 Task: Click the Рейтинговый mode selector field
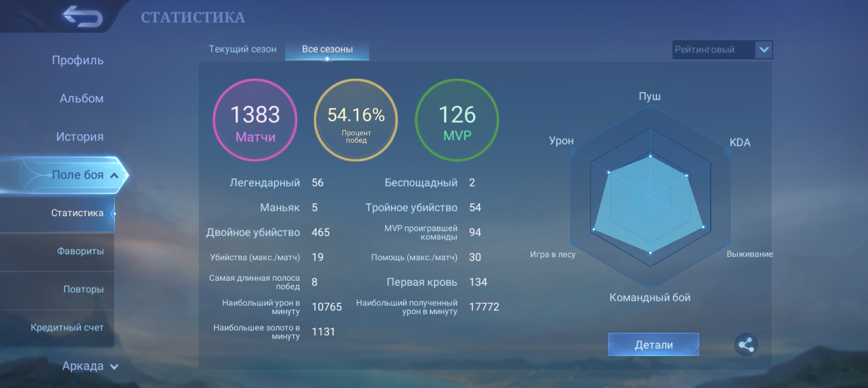click(713, 50)
